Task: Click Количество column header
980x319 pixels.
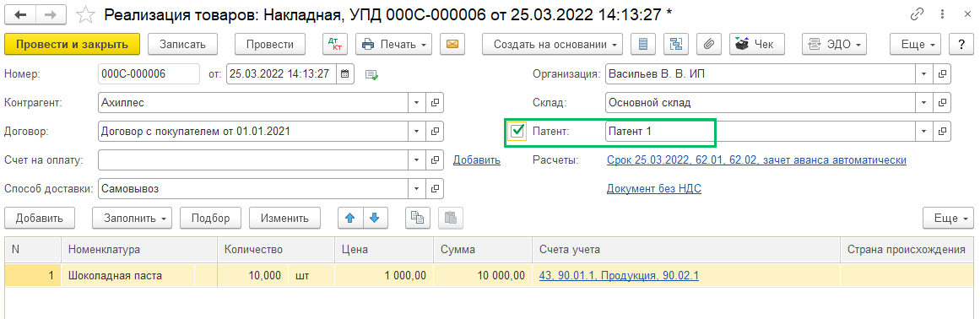Action: point(275,250)
